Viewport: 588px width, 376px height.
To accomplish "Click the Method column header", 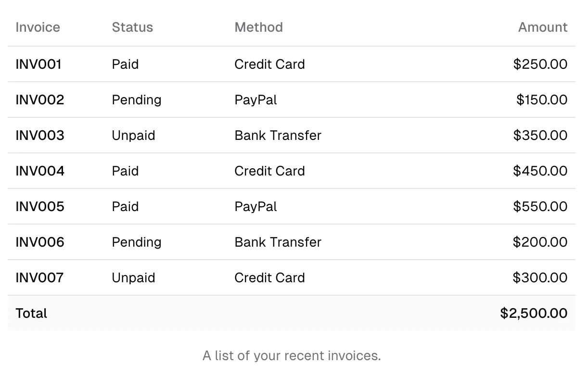I will pyautogui.click(x=258, y=27).
